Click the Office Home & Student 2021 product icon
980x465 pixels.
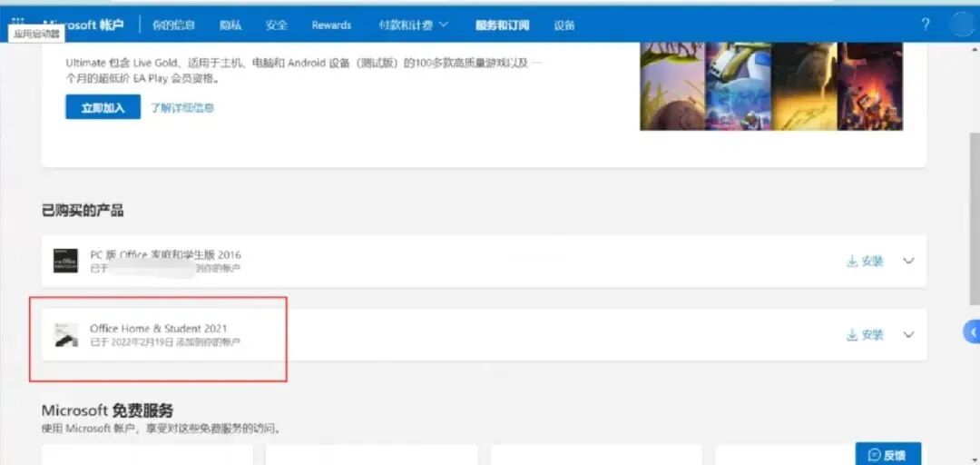pos(65,335)
